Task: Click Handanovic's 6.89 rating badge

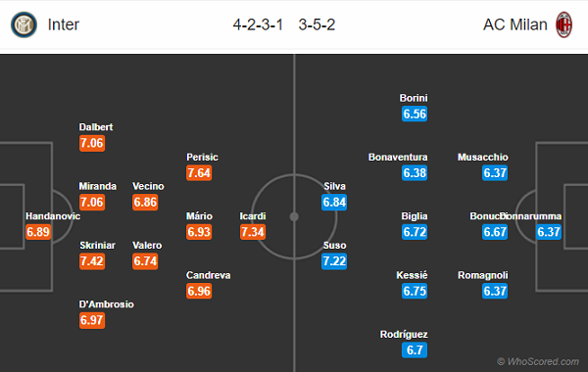Action: [x=38, y=232]
